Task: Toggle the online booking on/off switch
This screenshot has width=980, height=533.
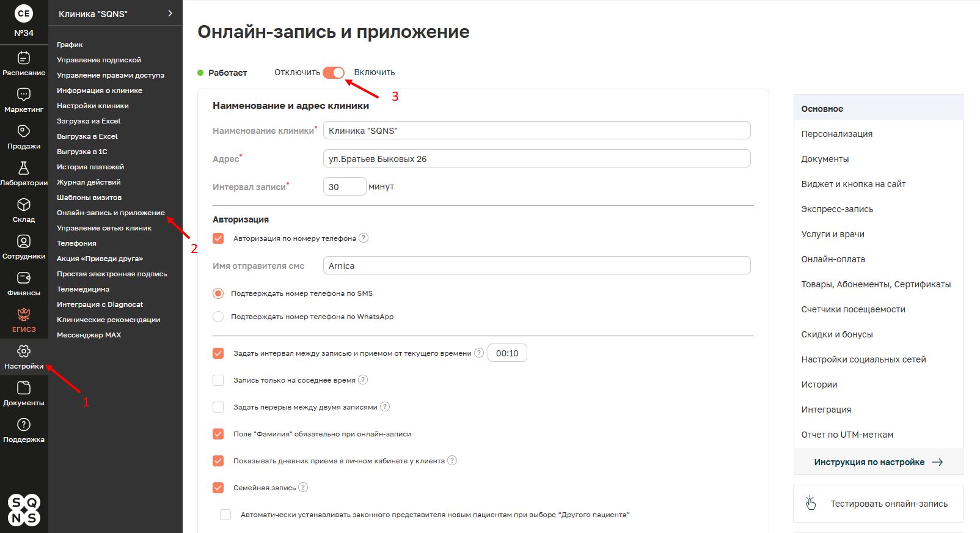Action: [x=334, y=73]
